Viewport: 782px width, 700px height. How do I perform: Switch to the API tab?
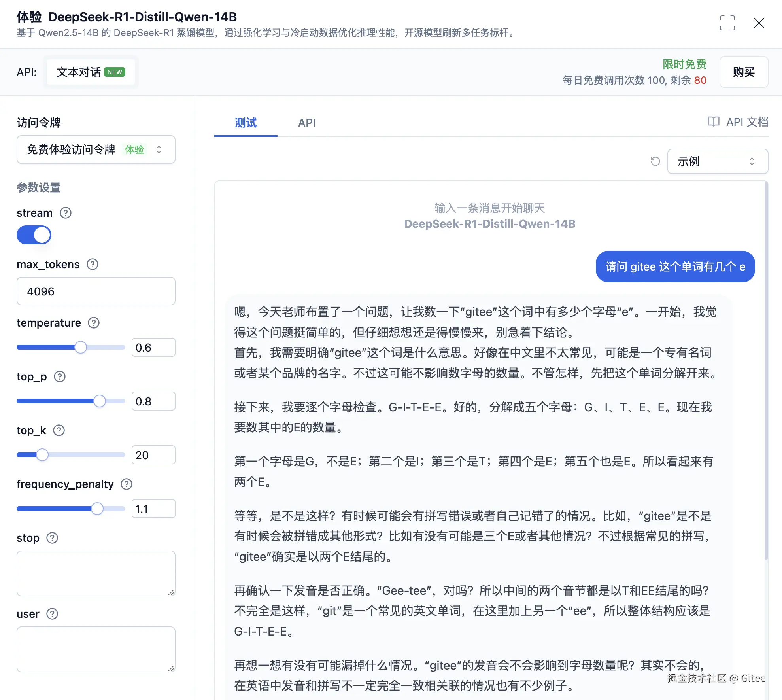[306, 123]
